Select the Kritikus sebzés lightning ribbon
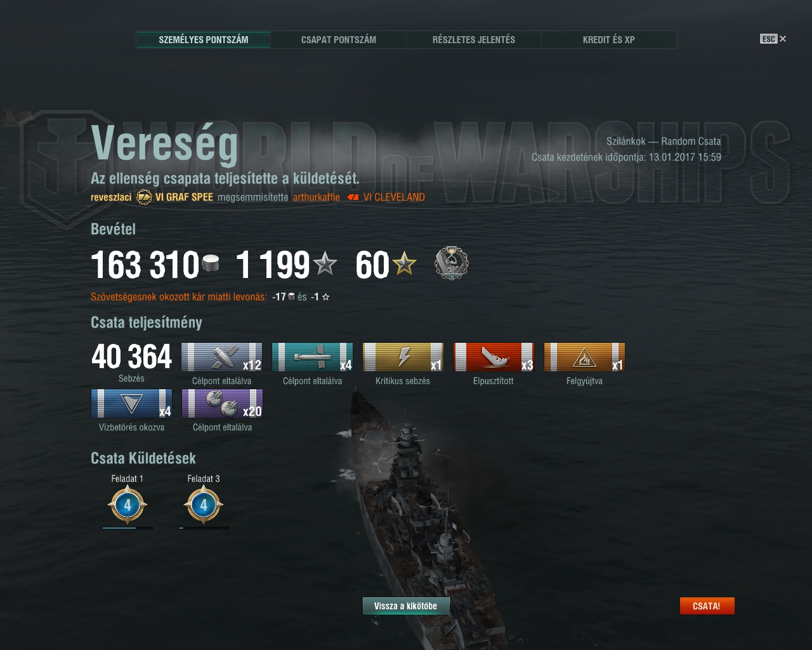Screen dimensions: 812x650 tap(403, 357)
